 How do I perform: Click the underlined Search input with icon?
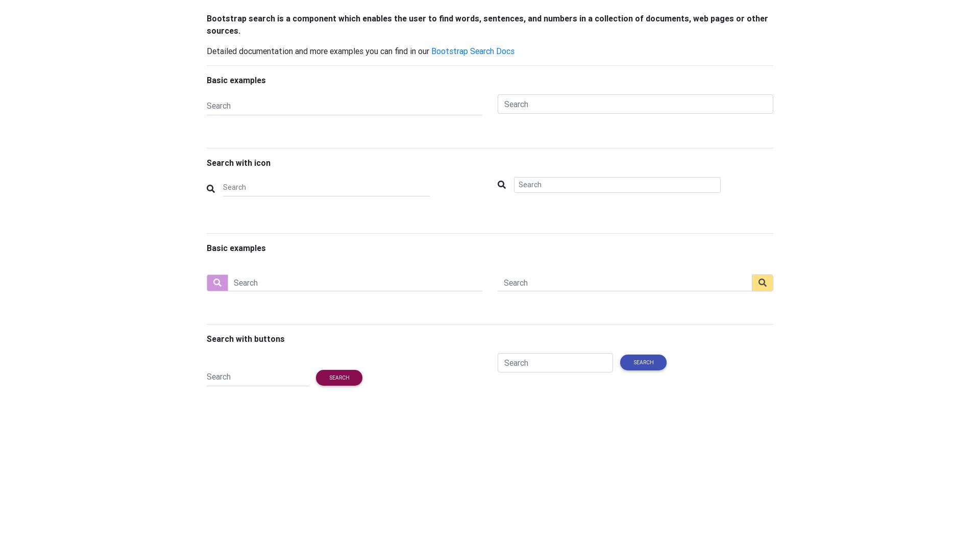[326, 187]
